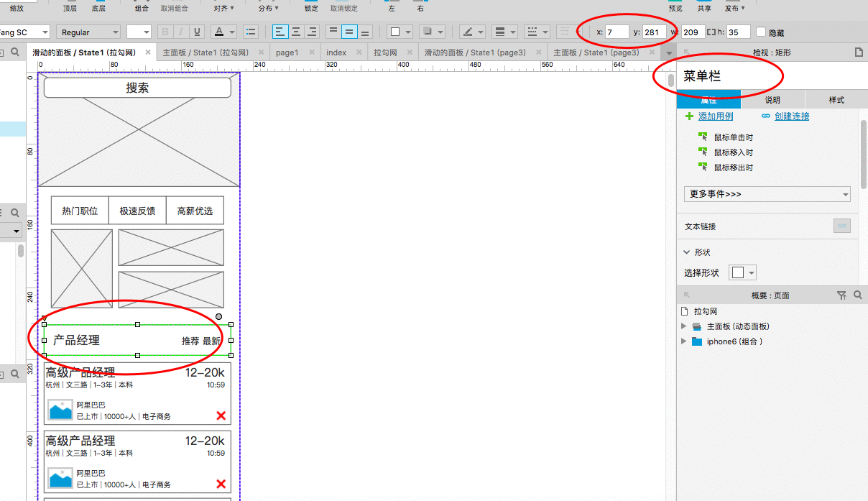Align text vertically to top
868x501 pixels.
tap(333, 32)
